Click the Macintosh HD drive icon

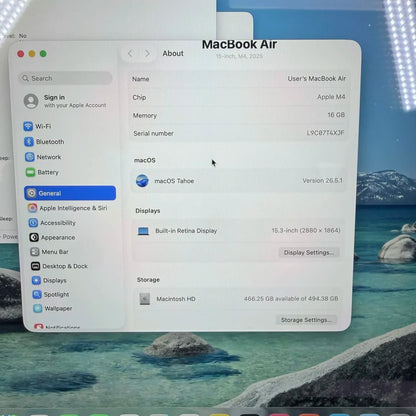(x=144, y=299)
